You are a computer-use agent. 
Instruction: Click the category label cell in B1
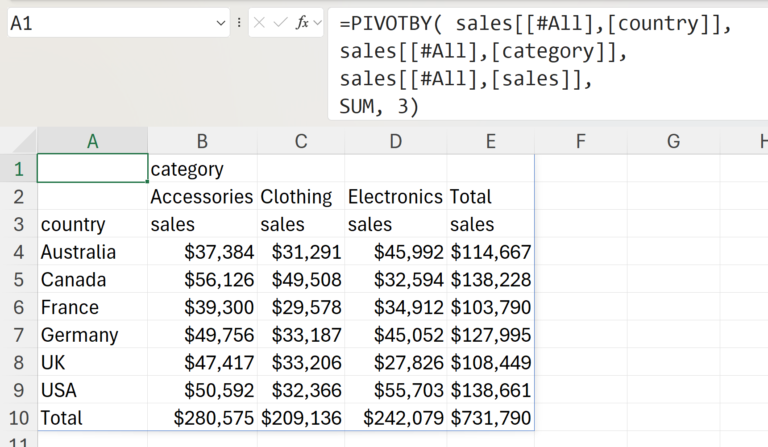[202, 169]
